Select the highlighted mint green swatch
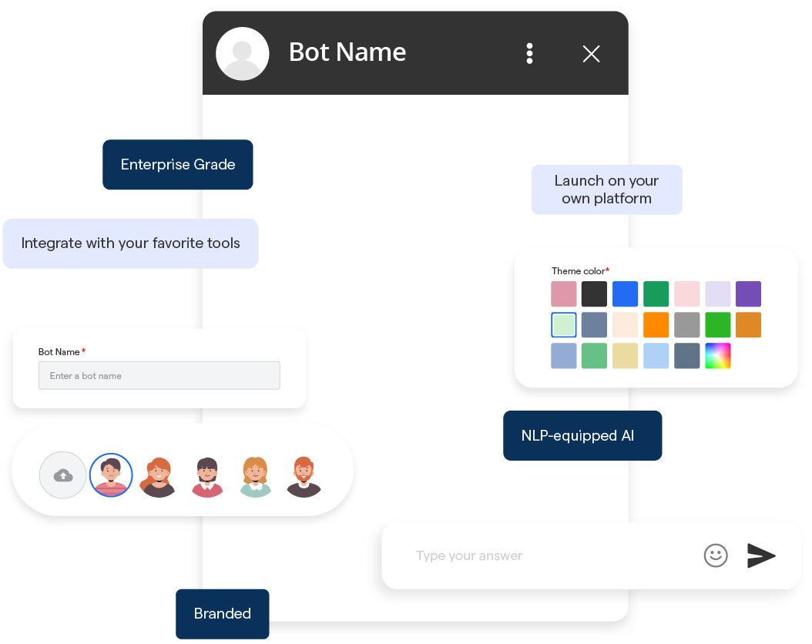Viewport: 812px width, 644px height. point(563,324)
